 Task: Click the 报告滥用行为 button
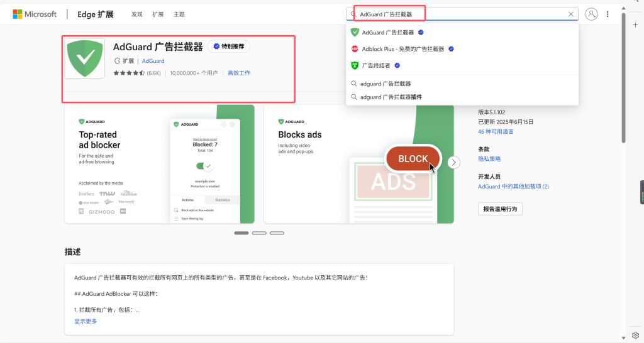click(x=500, y=209)
